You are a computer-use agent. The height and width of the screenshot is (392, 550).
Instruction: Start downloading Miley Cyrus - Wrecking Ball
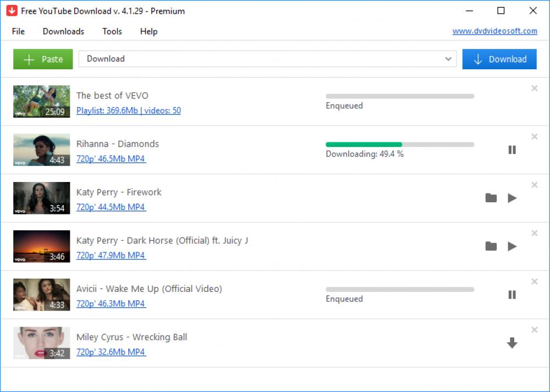pyautogui.click(x=512, y=343)
